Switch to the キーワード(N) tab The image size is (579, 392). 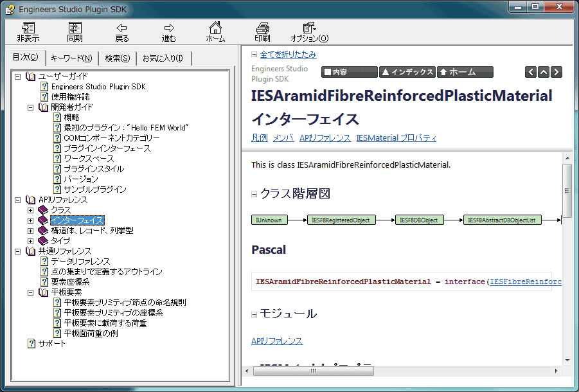coord(71,58)
